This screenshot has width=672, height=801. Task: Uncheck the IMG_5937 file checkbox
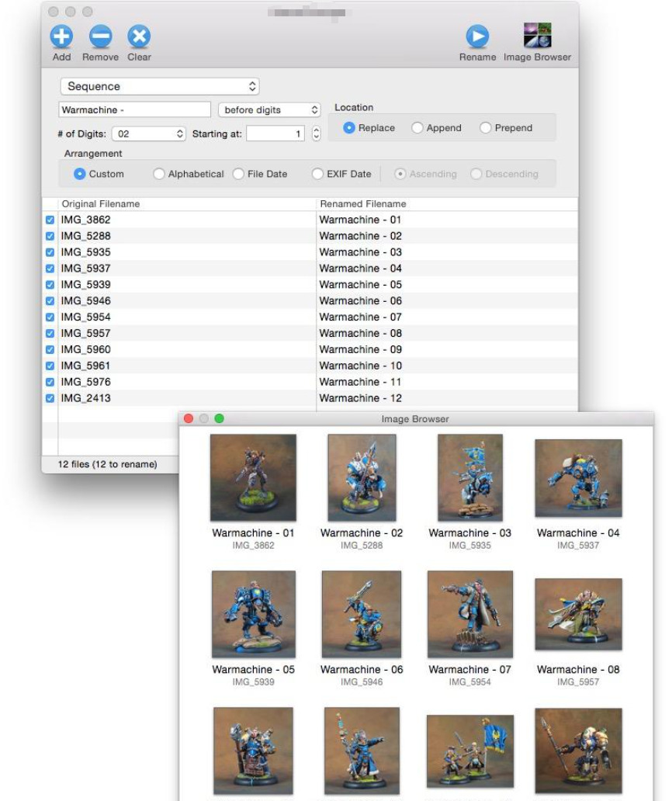[x=50, y=269]
